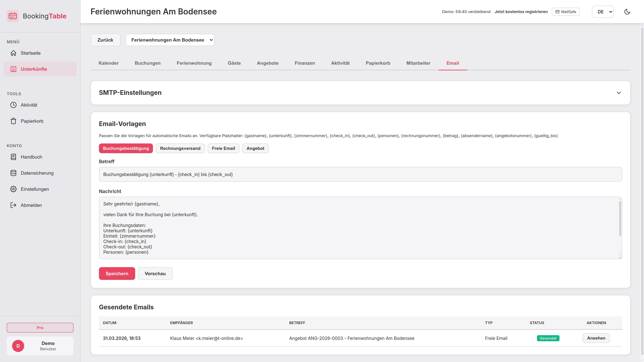Open Datensicherung in the sidebar
The height and width of the screenshot is (362, 644).
pos(40,173)
